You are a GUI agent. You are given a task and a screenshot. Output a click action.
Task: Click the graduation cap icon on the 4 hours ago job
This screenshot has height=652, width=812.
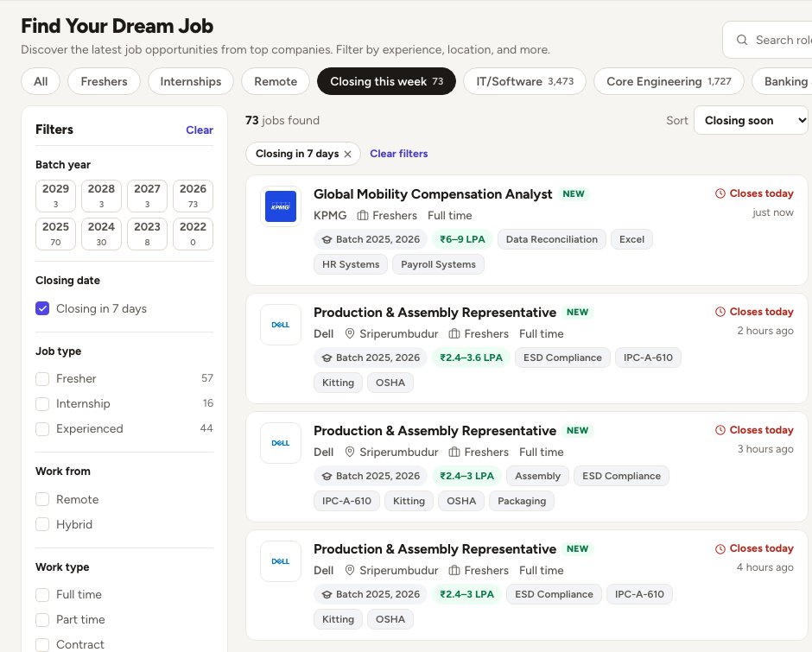click(x=327, y=594)
